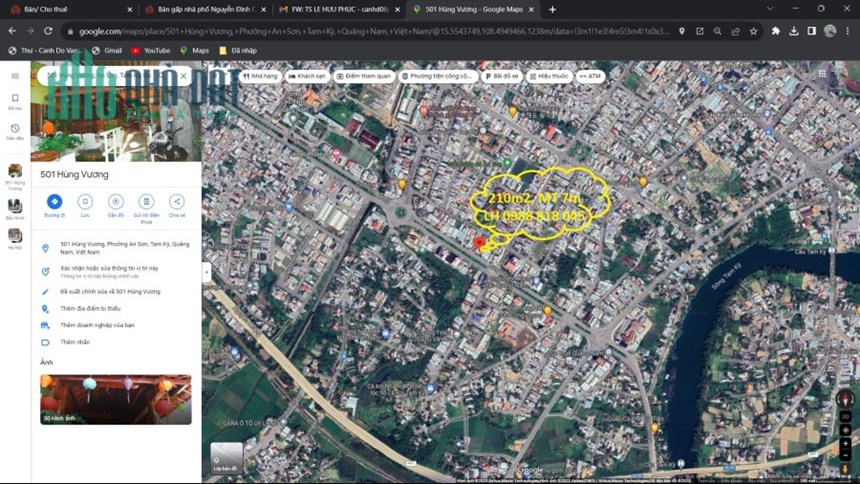
Task: Save the place with the Lưu button
Action: tap(85, 206)
